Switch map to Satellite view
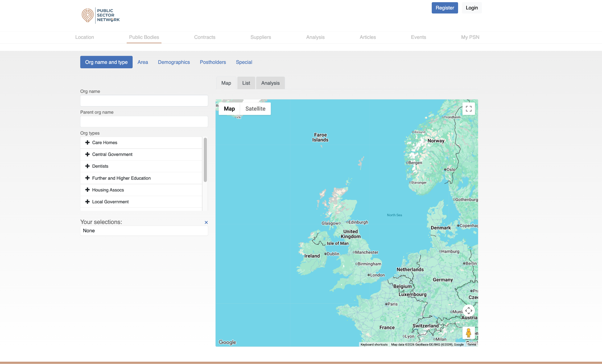Screen dimensions: 602x364 (255, 109)
